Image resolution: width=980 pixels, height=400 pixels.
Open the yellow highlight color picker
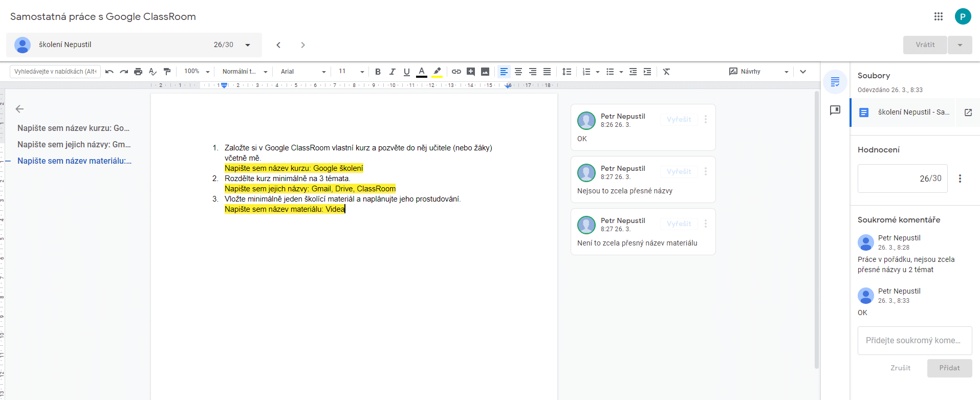click(x=437, y=72)
